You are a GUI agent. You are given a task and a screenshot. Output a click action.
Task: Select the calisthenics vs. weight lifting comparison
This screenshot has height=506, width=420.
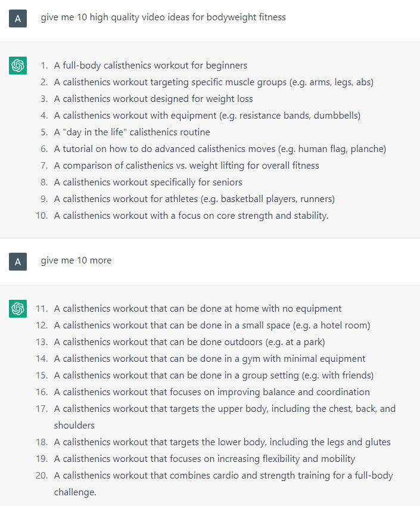point(186,166)
